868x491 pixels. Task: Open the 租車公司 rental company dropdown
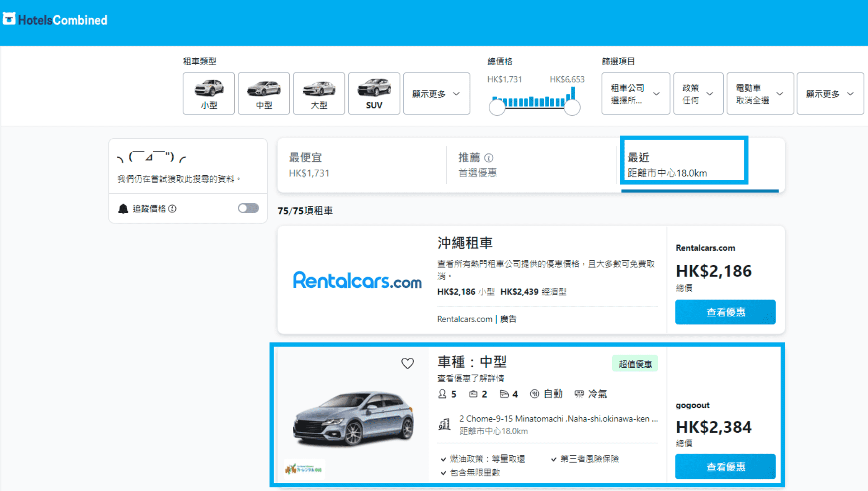click(x=636, y=94)
